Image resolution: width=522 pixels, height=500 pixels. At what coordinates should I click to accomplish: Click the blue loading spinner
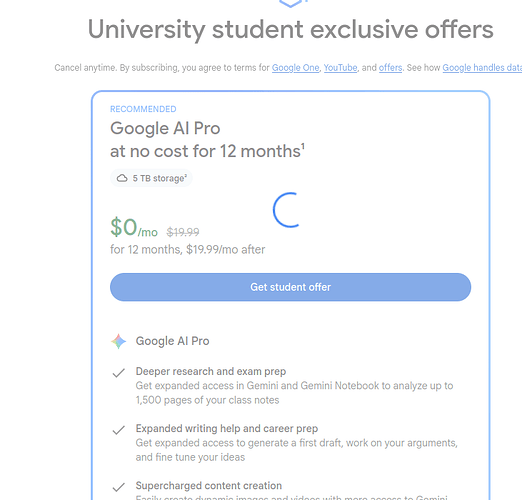point(287,210)
